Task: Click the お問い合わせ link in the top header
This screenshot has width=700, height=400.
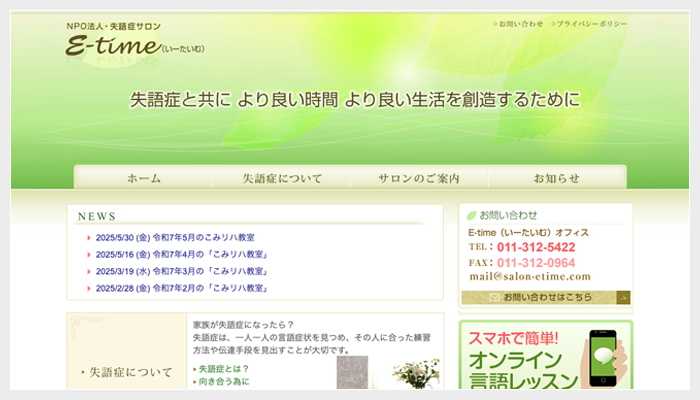Action: [x=521, y=23]
